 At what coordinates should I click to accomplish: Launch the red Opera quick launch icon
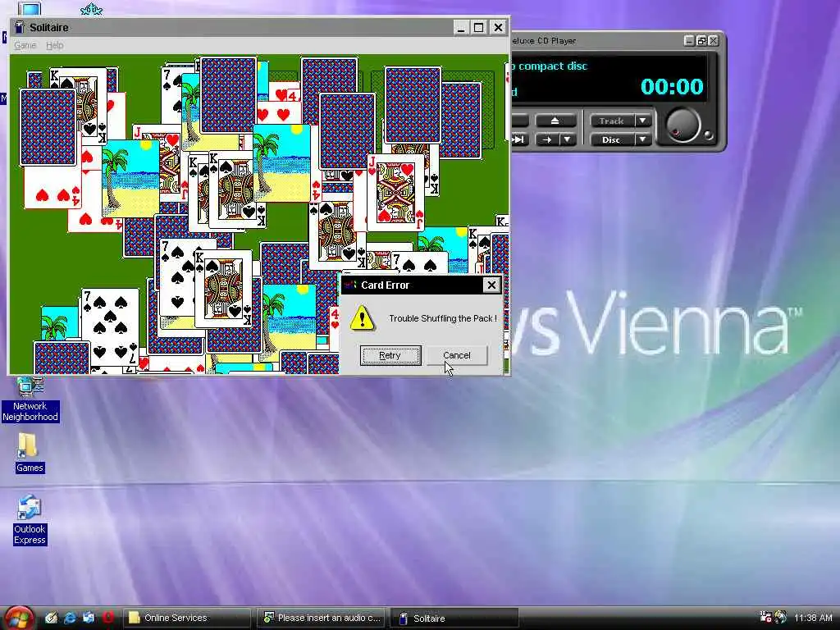coord(107,618)
